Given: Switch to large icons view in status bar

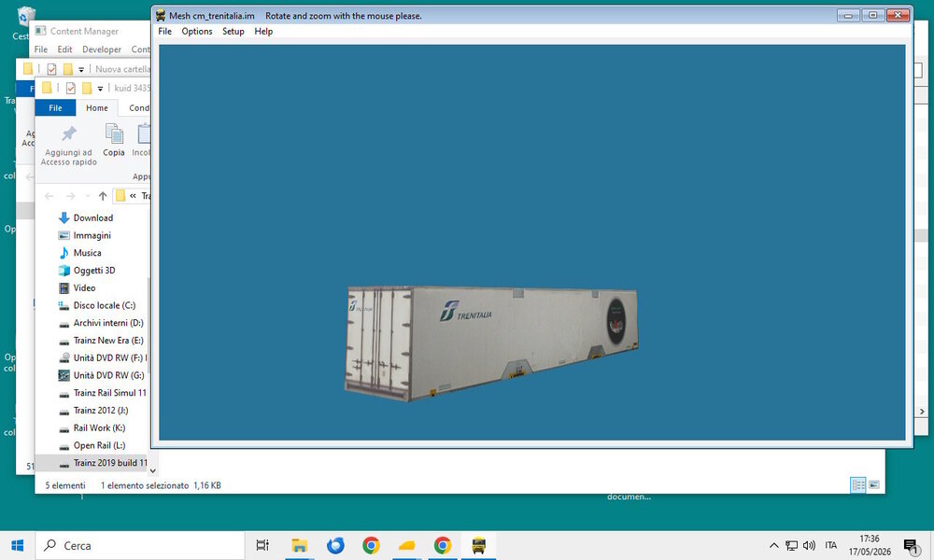Looking at the screenshot, I should pyautogui.click(x=874, y=485).
